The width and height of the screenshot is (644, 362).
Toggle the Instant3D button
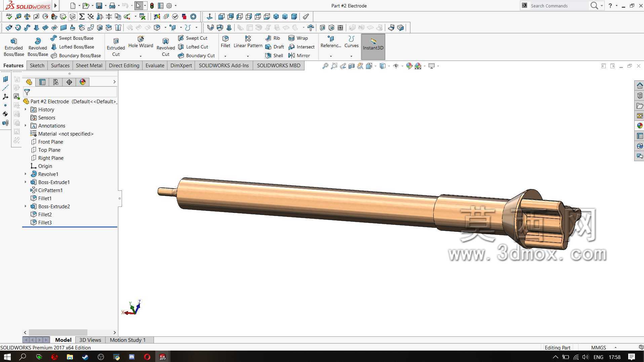click(x=373, y=47)
